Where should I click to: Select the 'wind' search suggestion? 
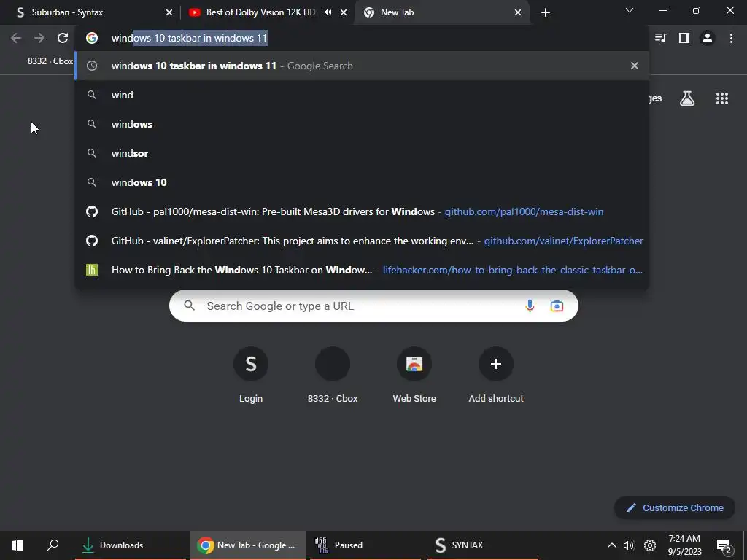coord(362,95)
